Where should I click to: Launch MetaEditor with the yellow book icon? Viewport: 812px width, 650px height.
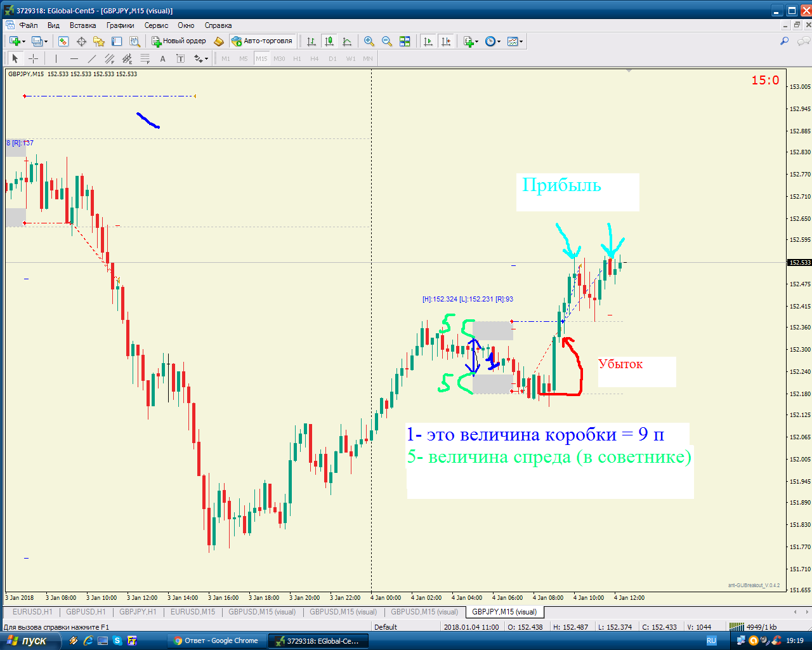pos(219,41)
